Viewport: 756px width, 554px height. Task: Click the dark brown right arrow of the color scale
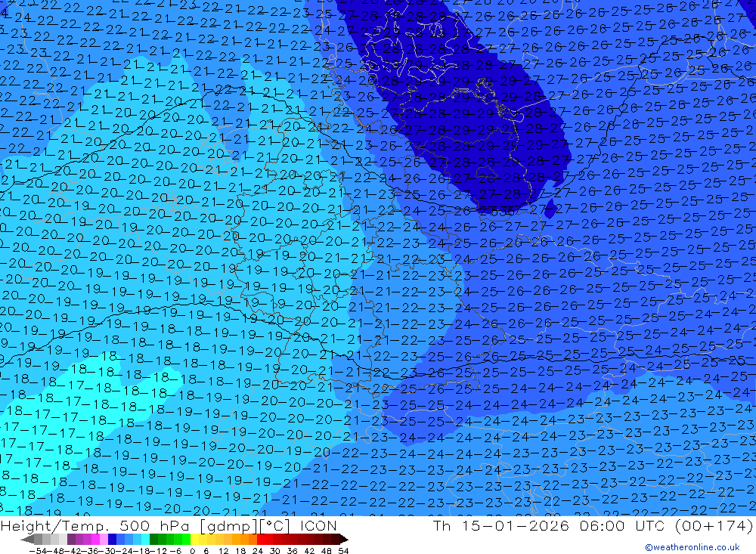(x=344, y=539)
